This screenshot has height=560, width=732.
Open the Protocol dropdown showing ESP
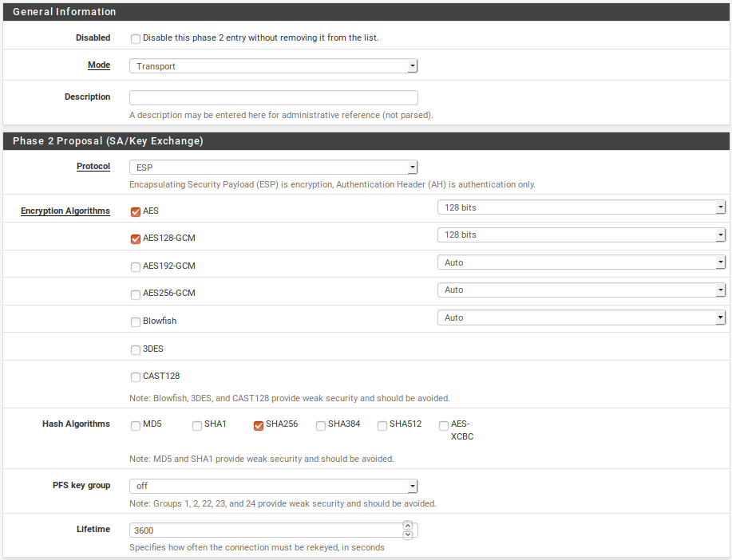273,167
